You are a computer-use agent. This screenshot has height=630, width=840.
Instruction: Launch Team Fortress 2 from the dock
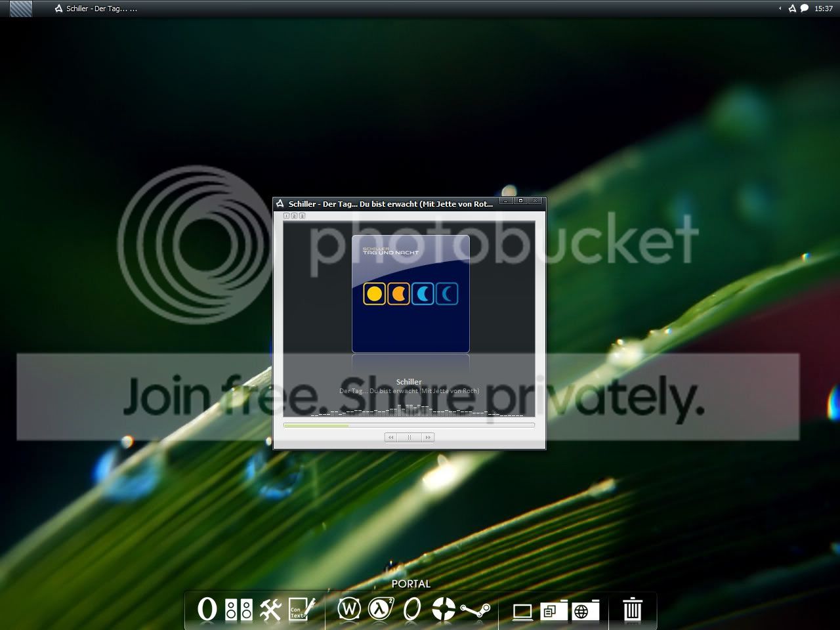[444, 609]
